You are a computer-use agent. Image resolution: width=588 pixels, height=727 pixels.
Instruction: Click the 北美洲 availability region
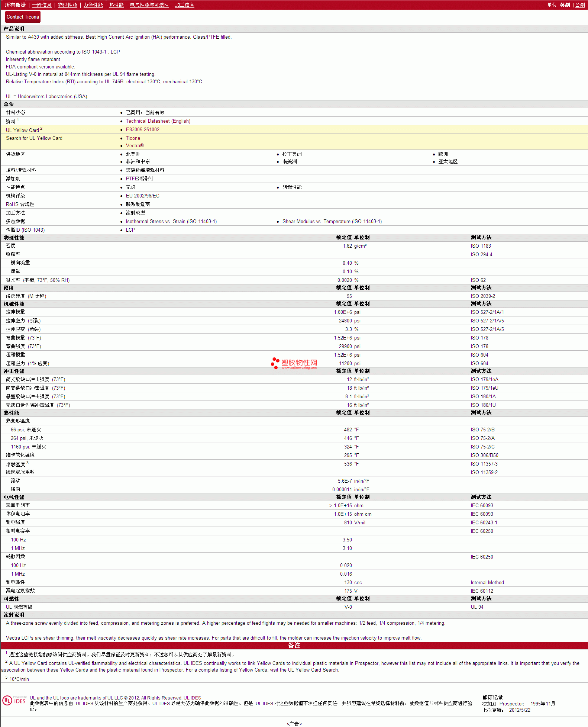click(x=133, y=154)
